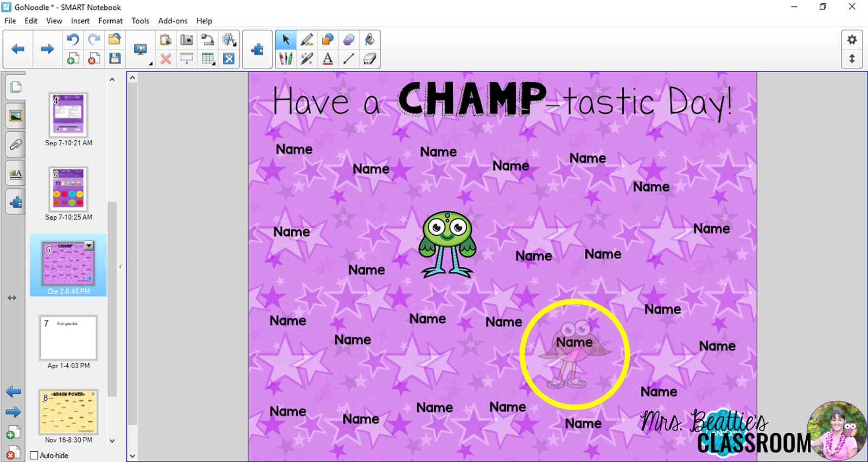Show the Screen Shade icon

(187, 59)
